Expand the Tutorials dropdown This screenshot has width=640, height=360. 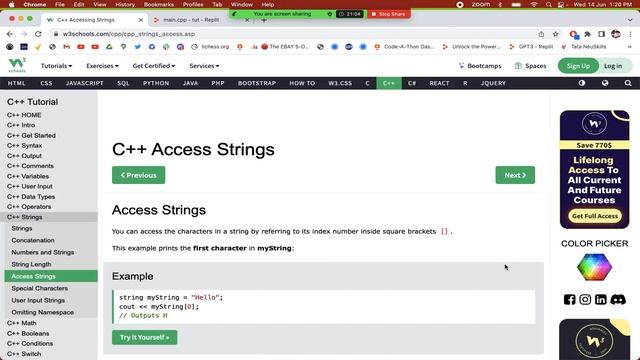(x=56, y=66)
